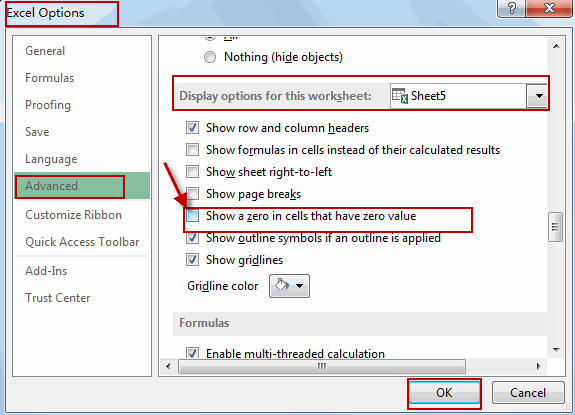Click OK to apply options

(x=444, y=393)
